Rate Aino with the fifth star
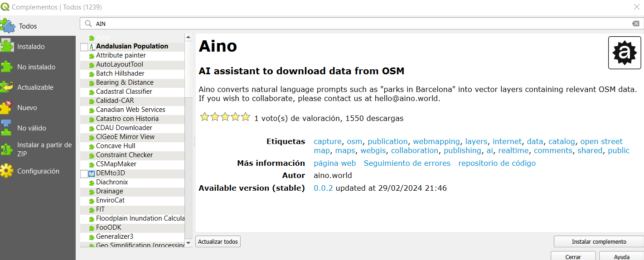This screenshot has height=260, width=644. tap(246, 117)
